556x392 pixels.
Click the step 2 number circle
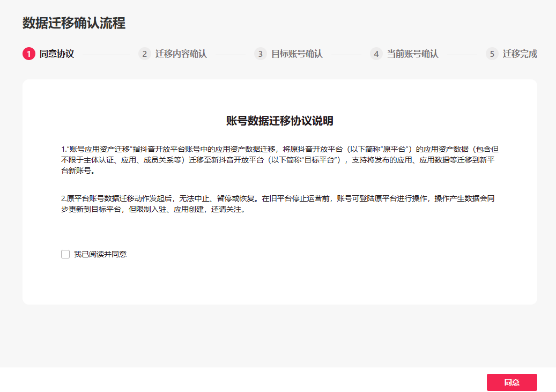144,54
